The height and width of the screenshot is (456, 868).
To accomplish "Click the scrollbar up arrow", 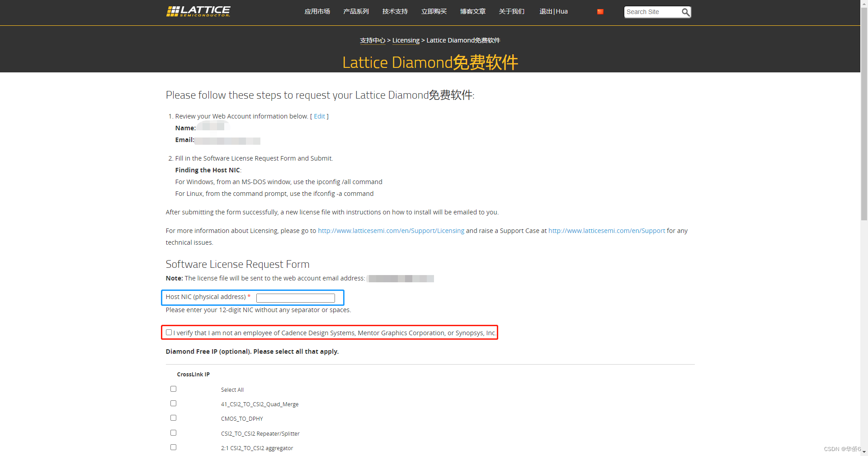I will tap(864, 4).
